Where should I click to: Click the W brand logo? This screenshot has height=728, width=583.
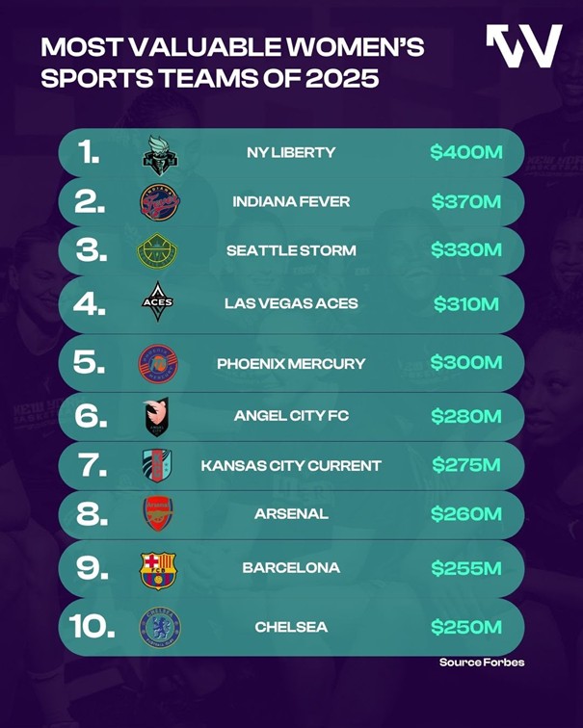point(524,46)
